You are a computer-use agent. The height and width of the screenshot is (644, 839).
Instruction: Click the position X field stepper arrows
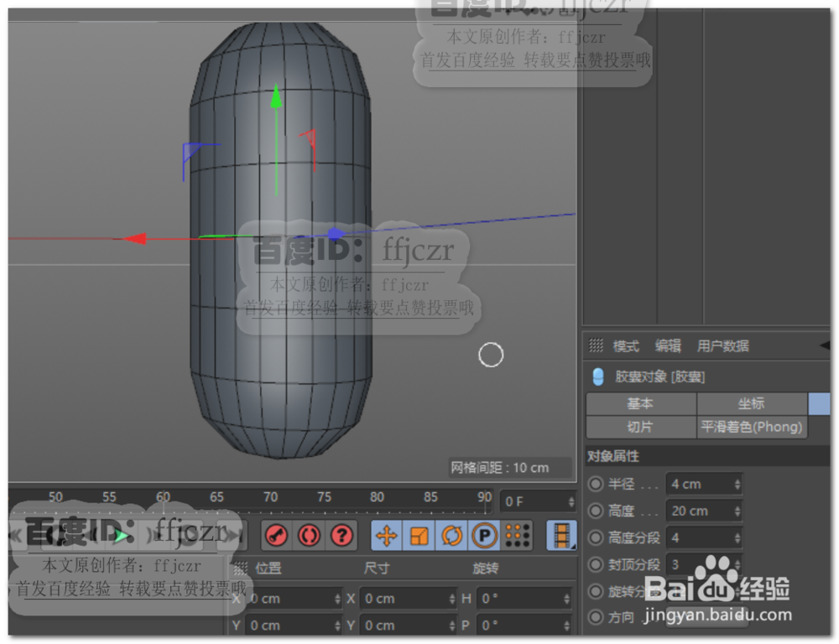[x=337, y=599]
